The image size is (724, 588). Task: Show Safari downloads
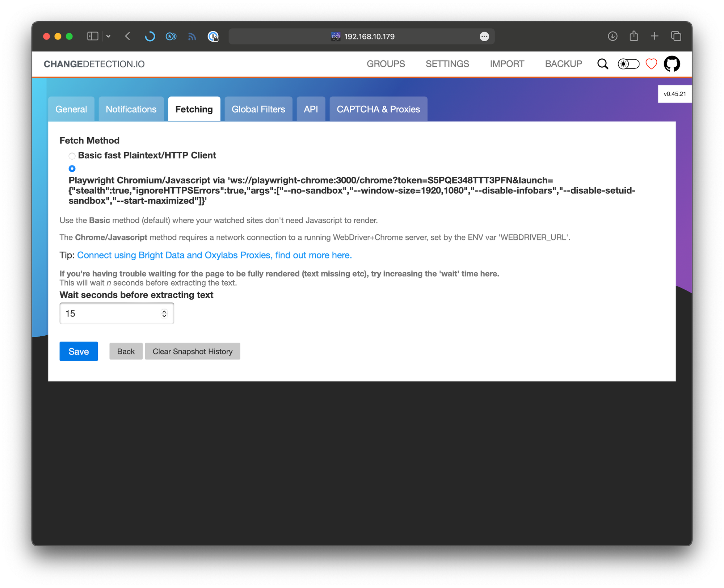point(613,36)
